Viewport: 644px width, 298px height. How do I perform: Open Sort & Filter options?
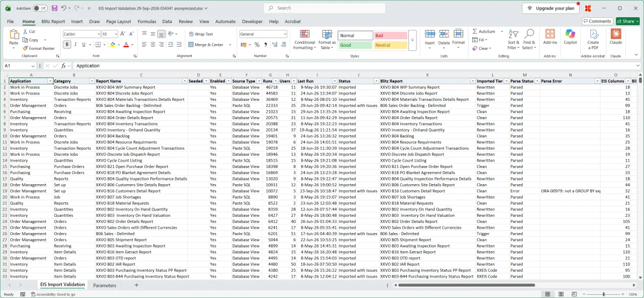[x=514, y=40]
